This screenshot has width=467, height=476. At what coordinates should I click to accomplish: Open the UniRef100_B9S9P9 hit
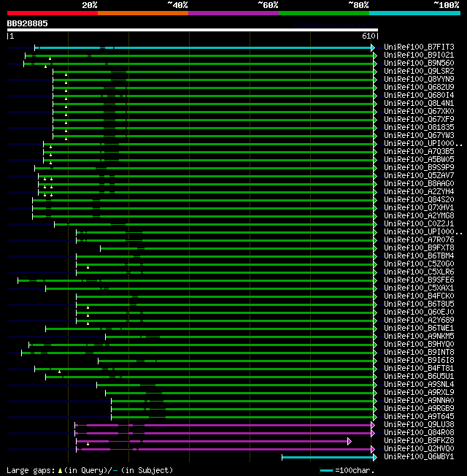click(x=419, y=168)
